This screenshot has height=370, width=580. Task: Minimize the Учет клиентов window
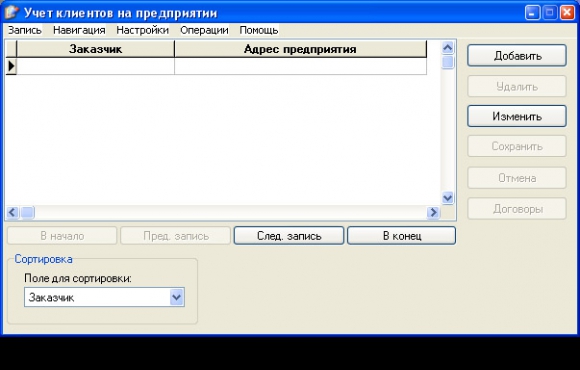(x=532, y=13)
